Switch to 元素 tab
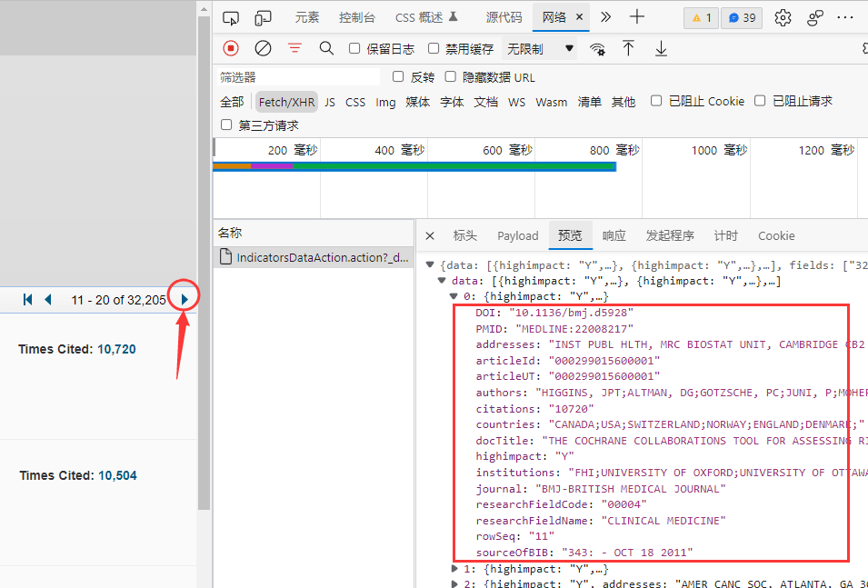868x588 pixels. pyautogui.click(x=306, y=17)
